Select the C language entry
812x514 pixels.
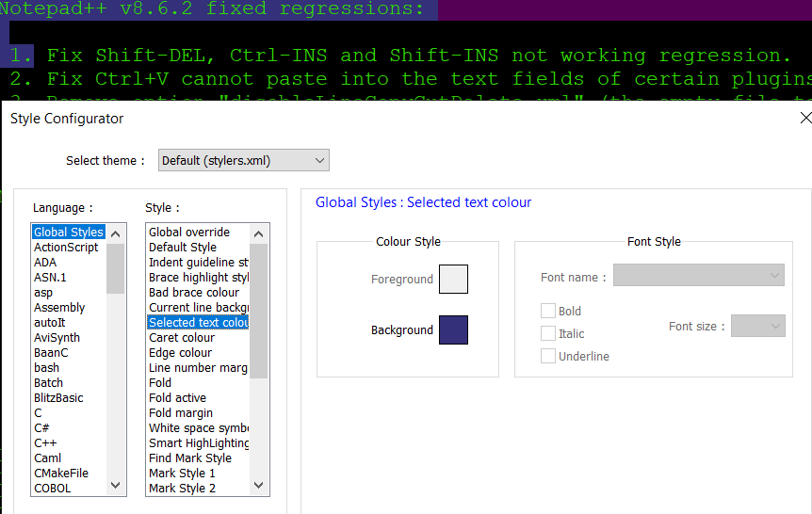pyautogui.click(x=38, y=412)
